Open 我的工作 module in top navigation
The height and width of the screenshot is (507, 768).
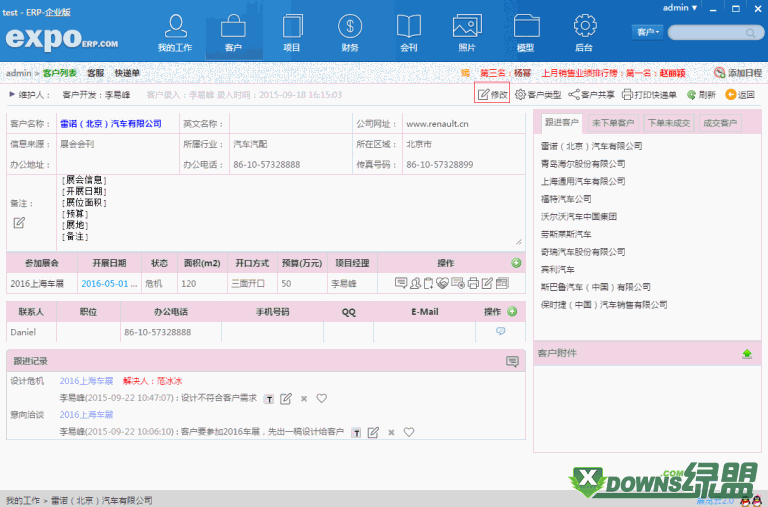[175, 33]
